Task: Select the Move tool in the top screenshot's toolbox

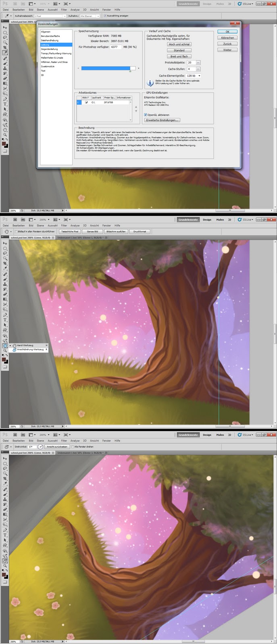Action: (x=5, y=27)
